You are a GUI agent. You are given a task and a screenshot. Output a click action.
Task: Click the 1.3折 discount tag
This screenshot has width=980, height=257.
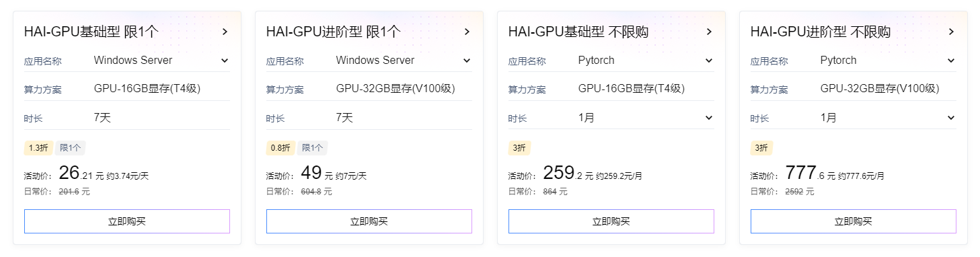coord(38,148)
